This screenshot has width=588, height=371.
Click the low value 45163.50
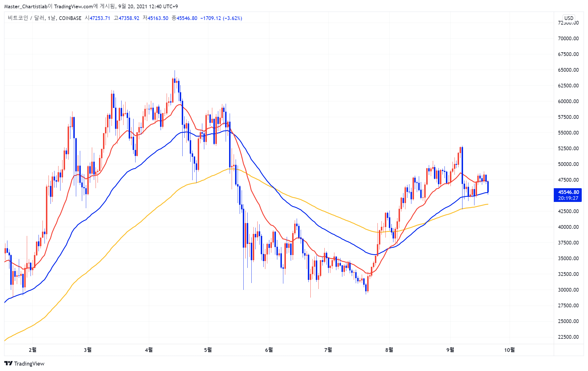(158, 18)
